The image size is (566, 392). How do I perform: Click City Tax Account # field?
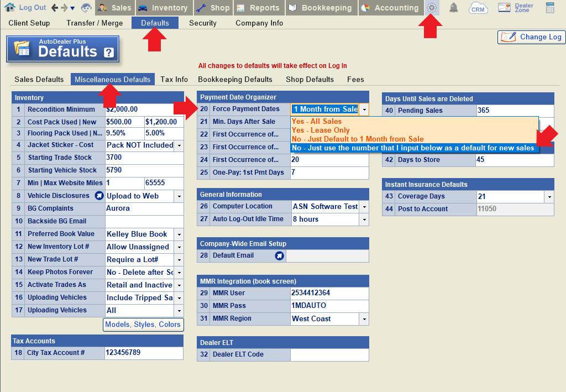point(144,353)
